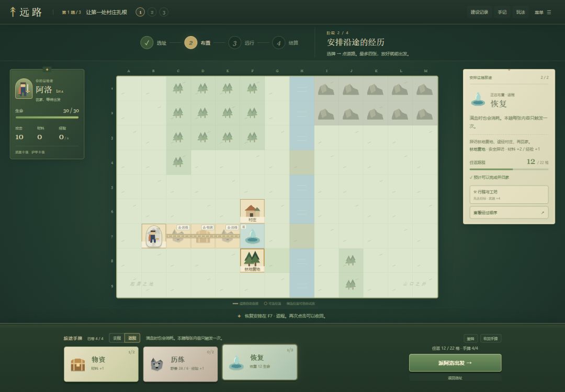The height and width of the screenshot is (392, 565).
Task: Click the water drop icon on 恢复 hand card
Action: point(236,362)
